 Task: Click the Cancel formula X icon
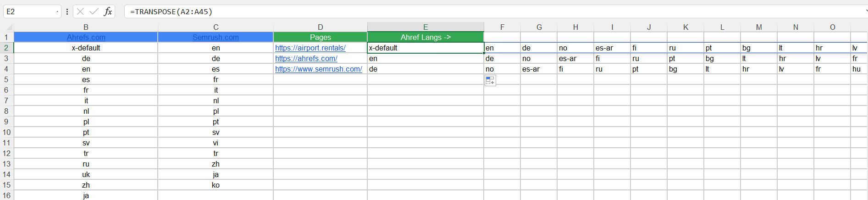click(80, 11)
